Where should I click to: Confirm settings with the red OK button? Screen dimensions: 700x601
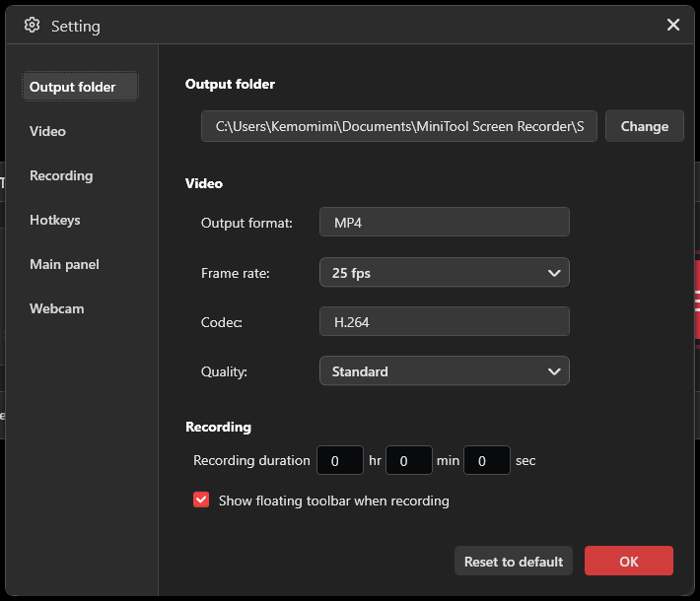coord(628,562)
